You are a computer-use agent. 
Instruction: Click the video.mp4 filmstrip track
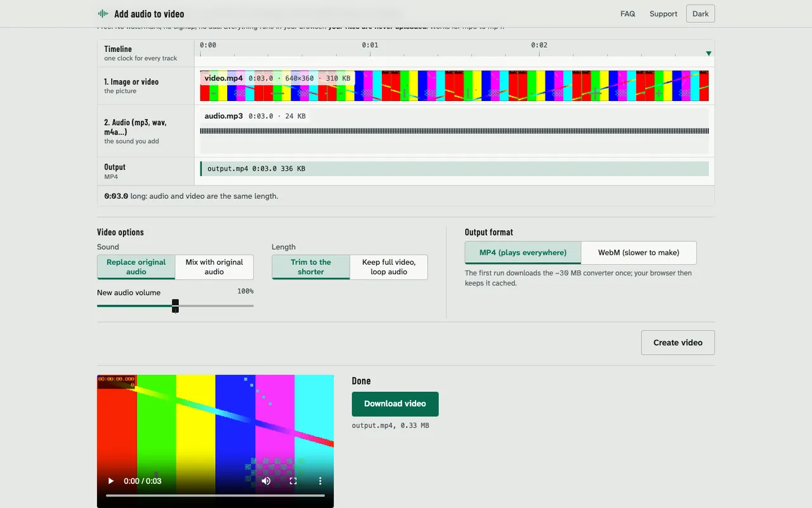point(454,86)
